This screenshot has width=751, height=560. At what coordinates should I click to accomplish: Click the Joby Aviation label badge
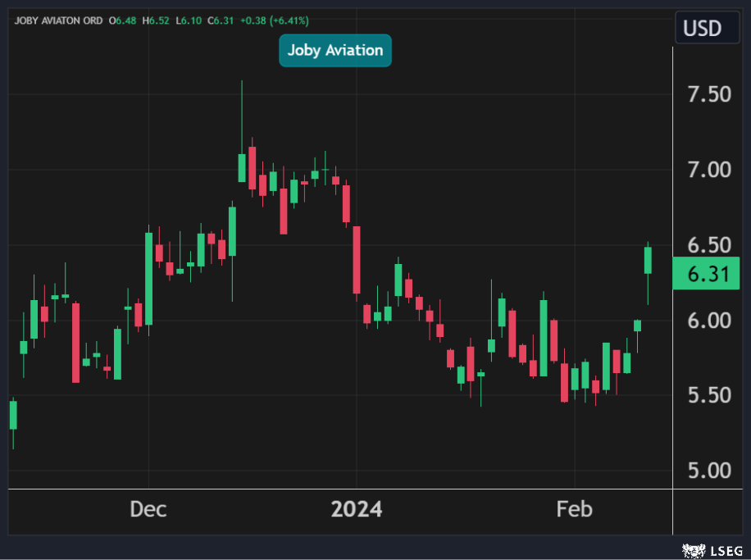(x=335, y=51)
